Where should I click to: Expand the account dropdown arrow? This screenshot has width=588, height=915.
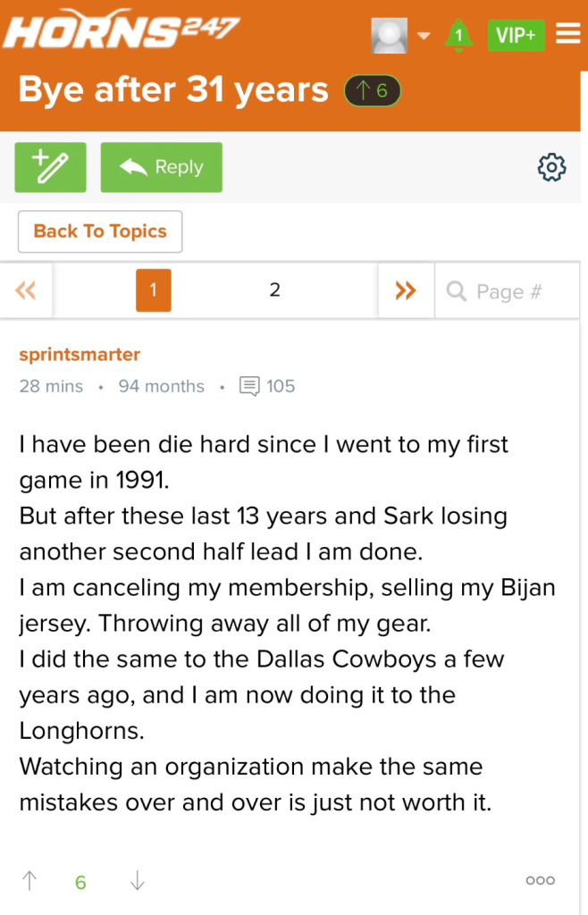click(424, 37)
